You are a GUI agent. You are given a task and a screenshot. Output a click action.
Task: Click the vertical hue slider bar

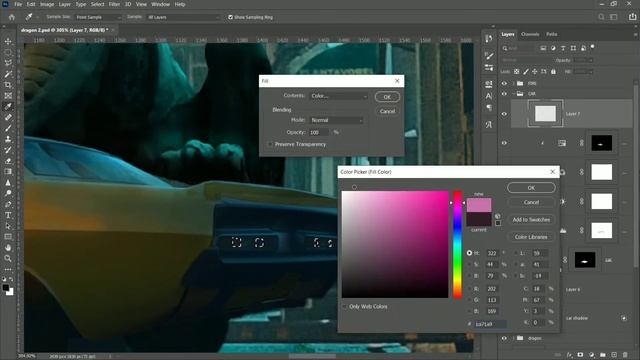458,244
